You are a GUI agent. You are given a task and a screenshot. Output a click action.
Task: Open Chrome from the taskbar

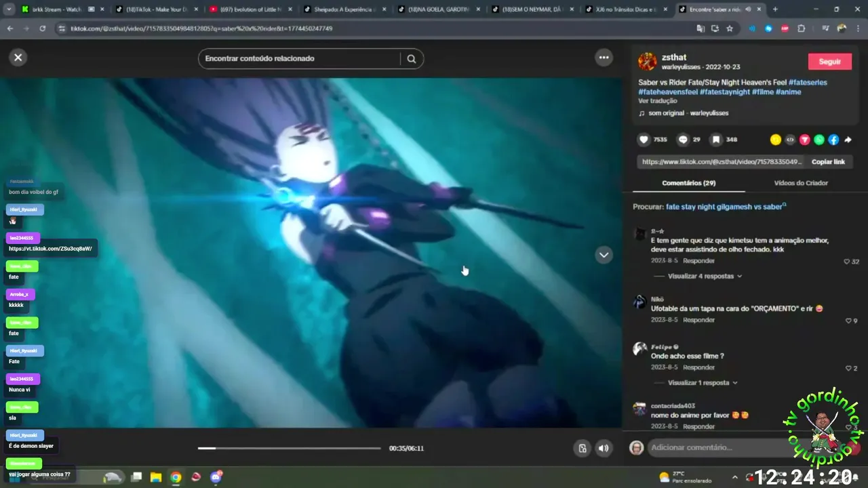[x=176, y=477]
